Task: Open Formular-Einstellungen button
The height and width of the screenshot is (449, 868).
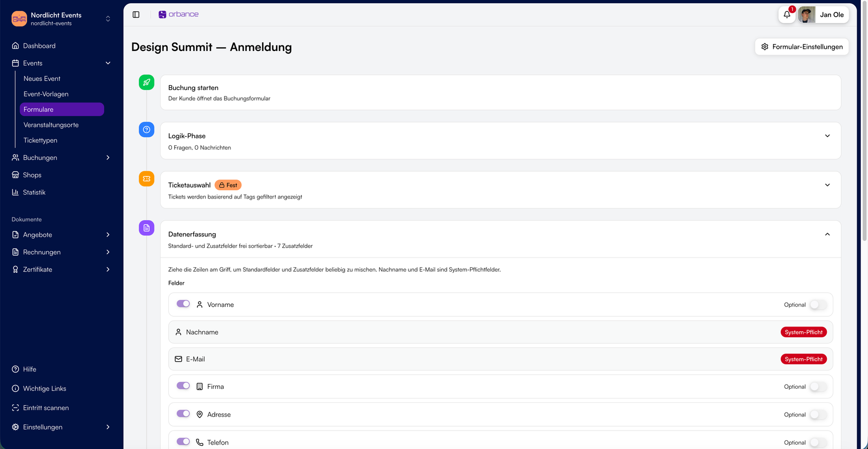Action: (802, 47)
